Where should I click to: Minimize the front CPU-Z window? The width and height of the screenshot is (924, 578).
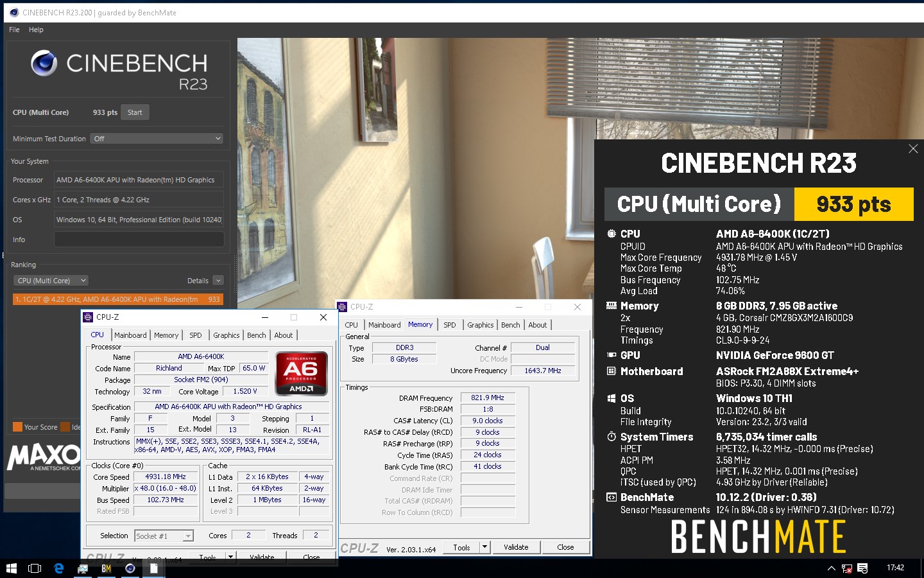265,317
